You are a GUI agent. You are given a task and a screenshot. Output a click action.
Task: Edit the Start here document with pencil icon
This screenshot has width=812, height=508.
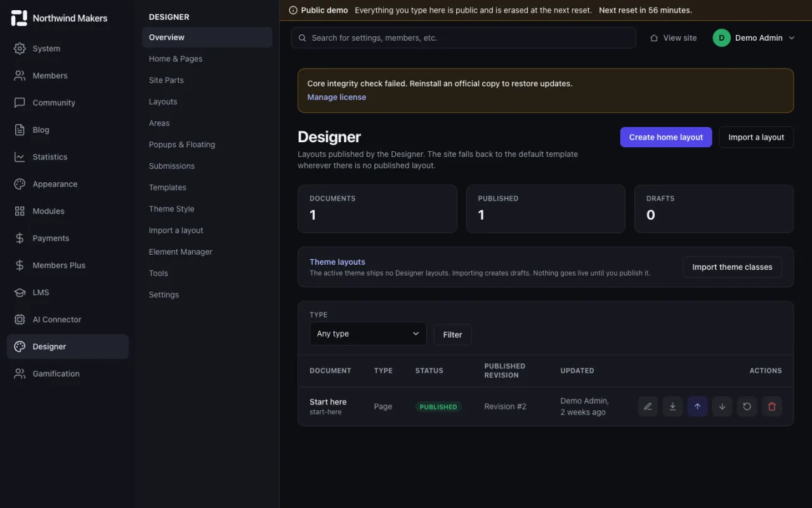pyautogui.click(x=648, y=406)
